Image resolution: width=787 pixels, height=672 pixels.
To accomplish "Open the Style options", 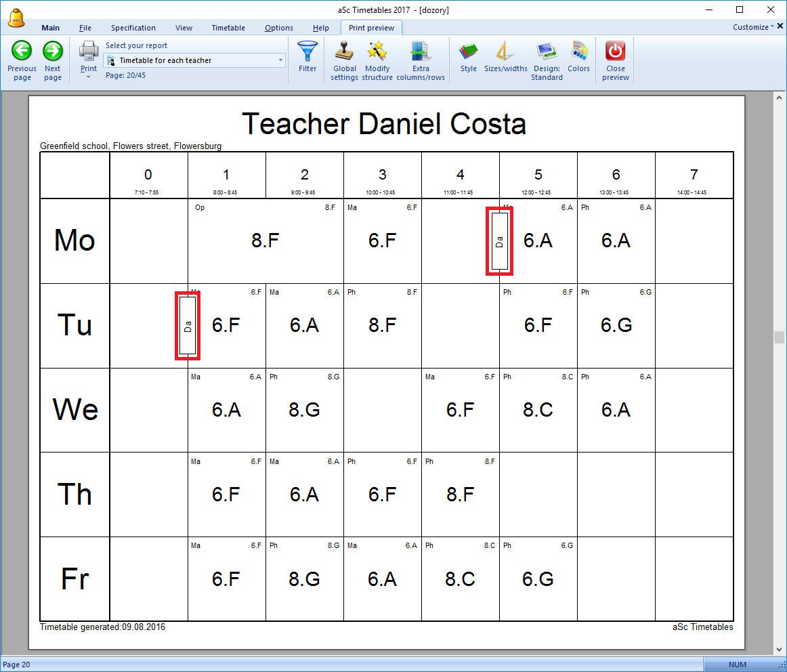I will [469, 51].
